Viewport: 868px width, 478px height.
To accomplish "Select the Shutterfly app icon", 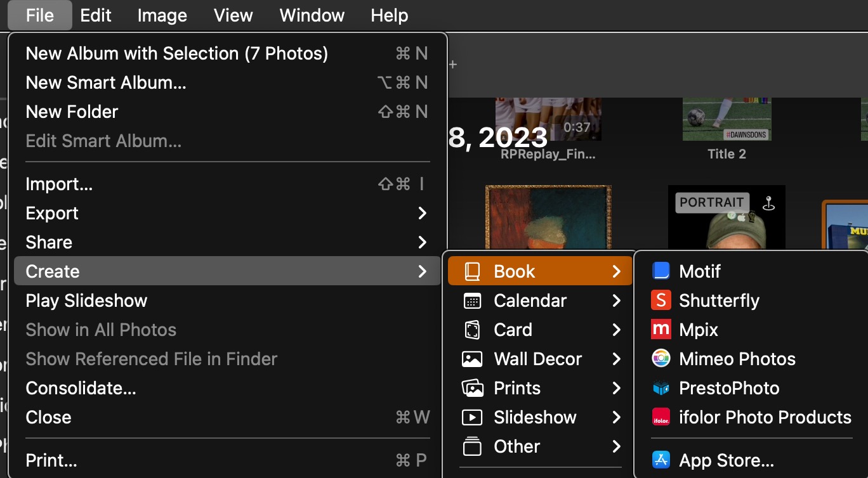I will (661, 300).
